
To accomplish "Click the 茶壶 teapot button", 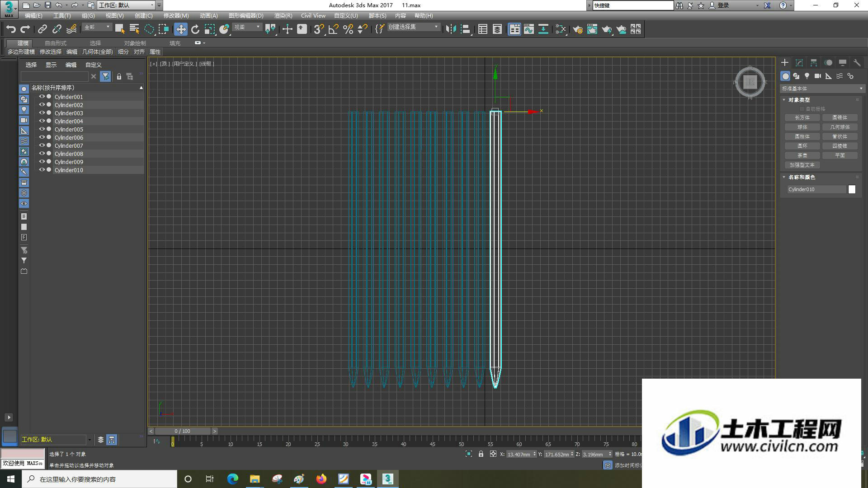I will [802, 155].
